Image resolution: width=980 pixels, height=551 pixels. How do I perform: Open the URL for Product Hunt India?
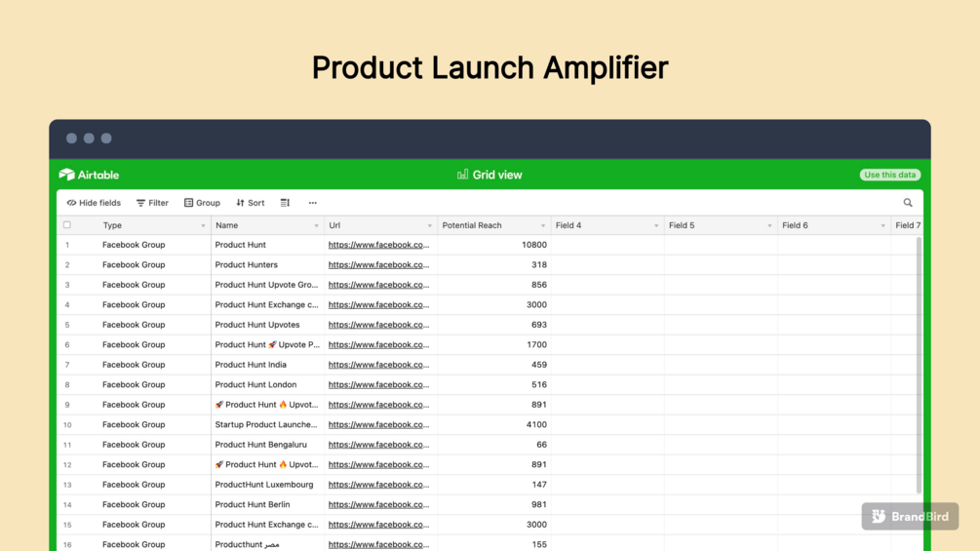pyautogui.click(x=378, y=365)
